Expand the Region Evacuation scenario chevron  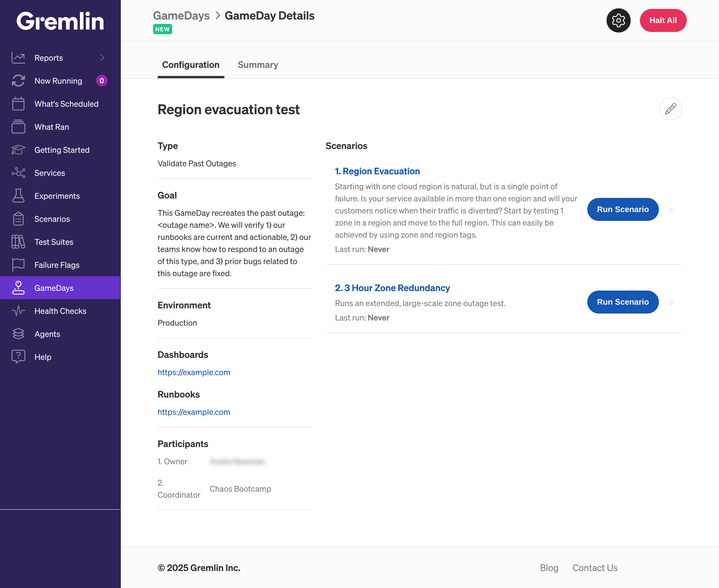pyautogui.click(x=671, y=210)
